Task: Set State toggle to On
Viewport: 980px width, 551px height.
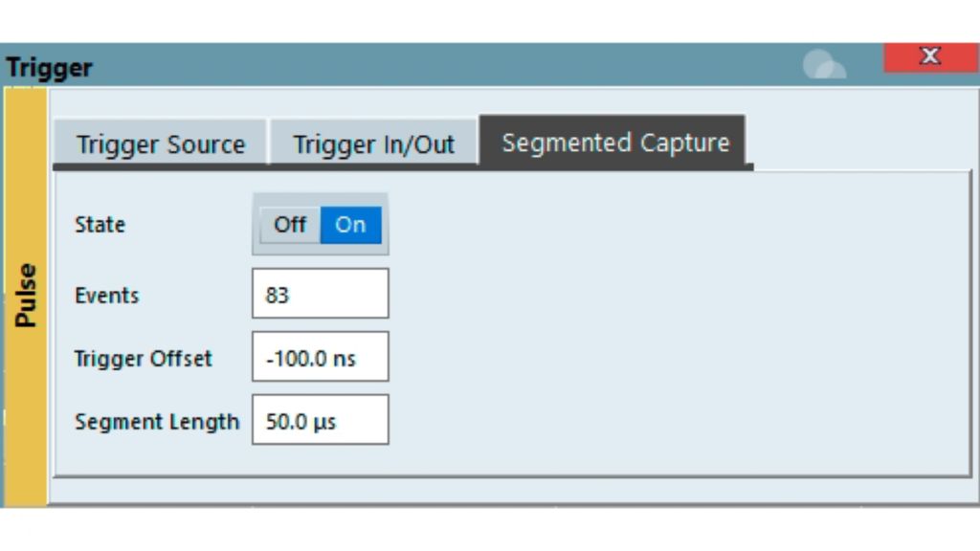Action: pyautogui.click(x=350, y=225)
